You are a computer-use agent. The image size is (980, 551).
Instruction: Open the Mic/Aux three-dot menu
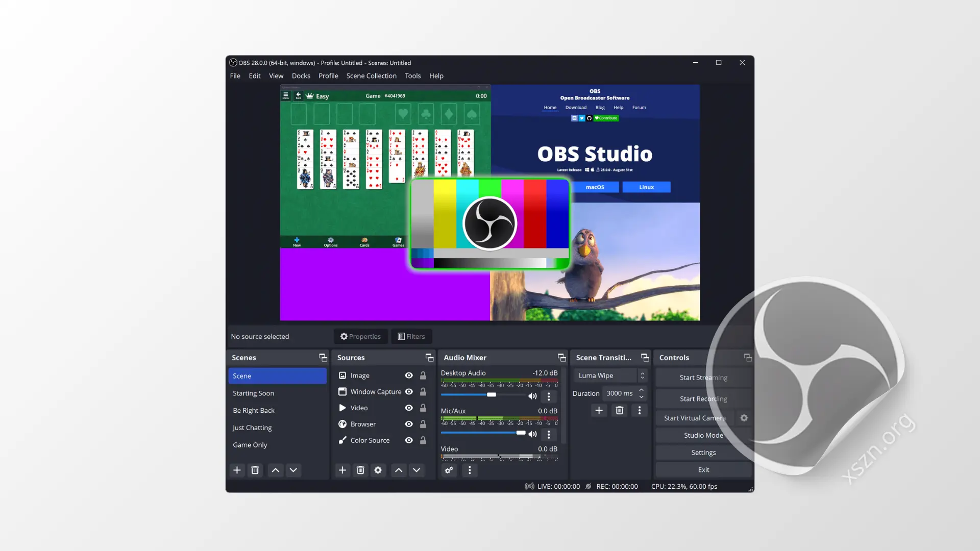click(549, 434)
